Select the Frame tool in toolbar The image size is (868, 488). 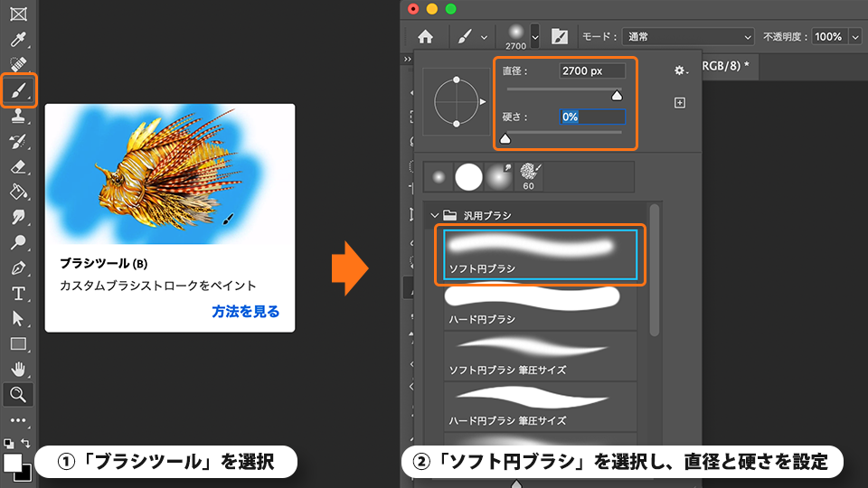[18, 14]
